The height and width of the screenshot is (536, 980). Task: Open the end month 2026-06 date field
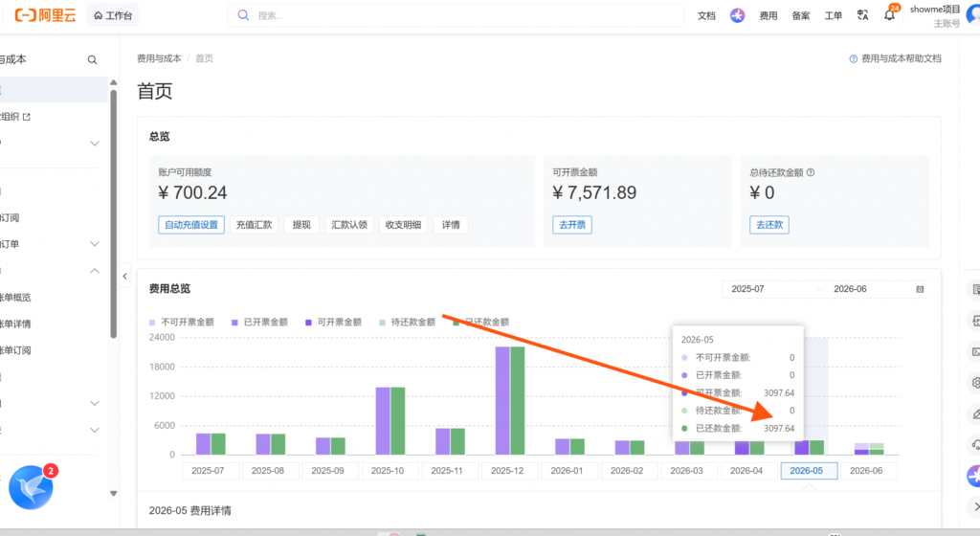(x=850, y=289)
